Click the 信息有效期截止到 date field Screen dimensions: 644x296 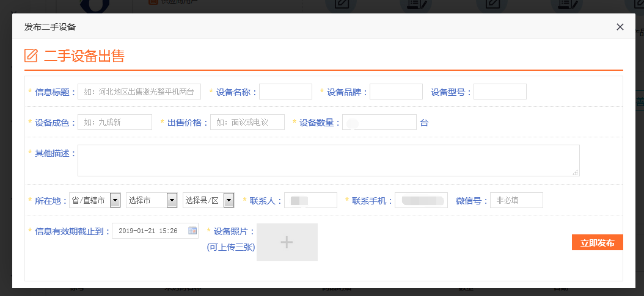coord(155,231)
